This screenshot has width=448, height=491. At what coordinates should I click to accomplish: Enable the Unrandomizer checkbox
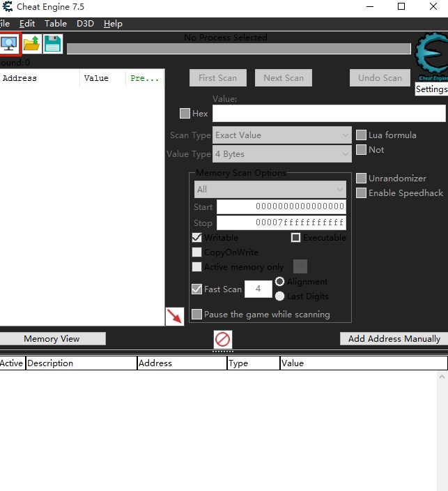pyautogui.click(x=361, y=178)
